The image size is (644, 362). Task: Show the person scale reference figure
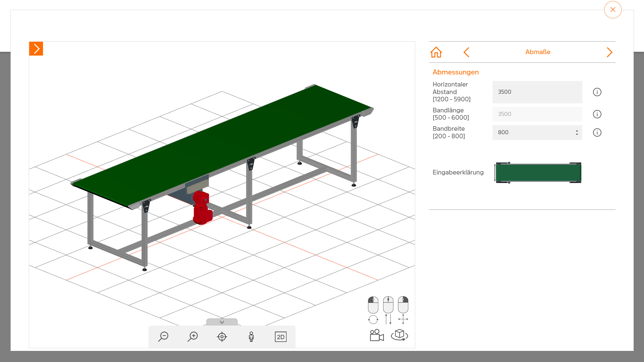[251, 337]
